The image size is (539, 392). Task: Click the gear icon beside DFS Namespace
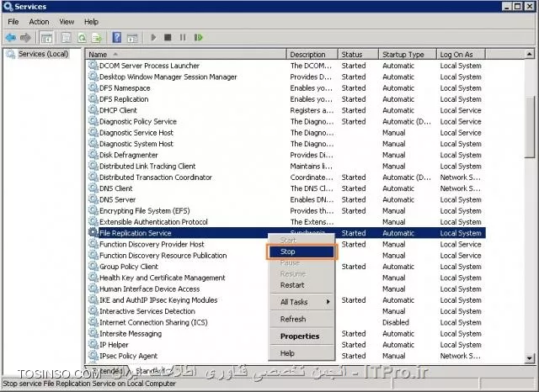click(93, 87)
